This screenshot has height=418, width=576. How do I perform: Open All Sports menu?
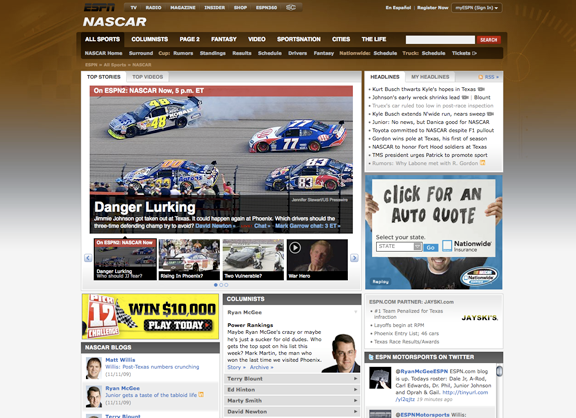[x=102, y=39]
